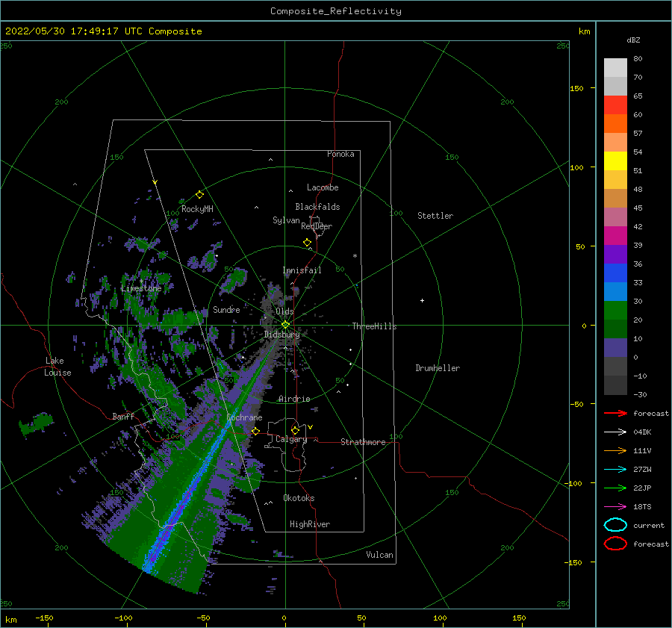Click the yellow diamond marker near Cochrane
This screenshot has width=672, height=628.
255,431
